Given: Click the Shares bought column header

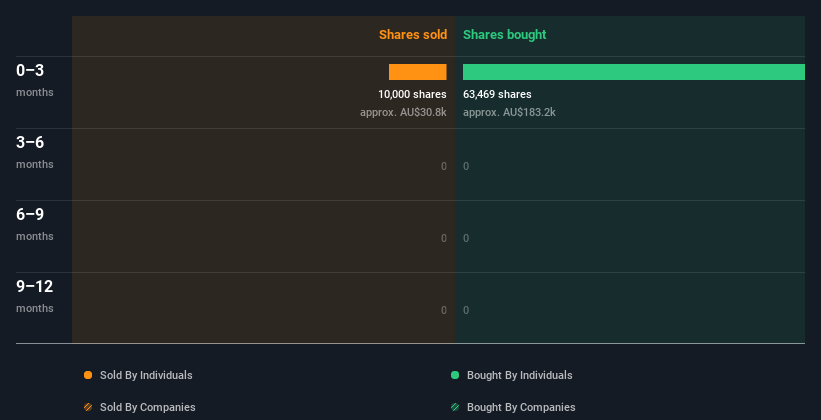Looking at the screenshot, I should coord(504,35).
